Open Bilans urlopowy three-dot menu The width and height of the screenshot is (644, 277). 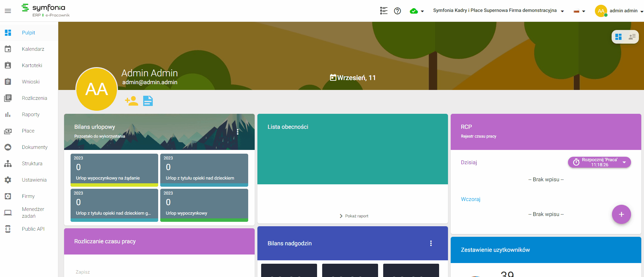tap(238, 132)
